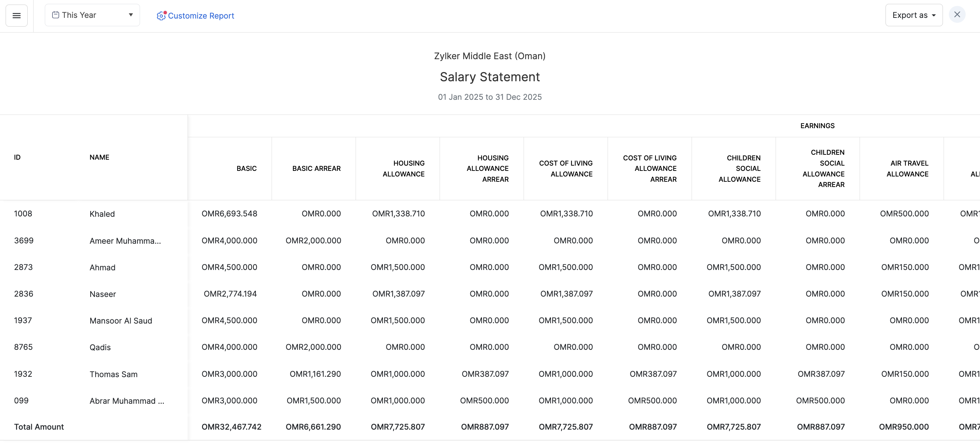The width and height of the screenshot is (980, 444).
Task: Expand the This Year period dropdown
Action: 131,15
